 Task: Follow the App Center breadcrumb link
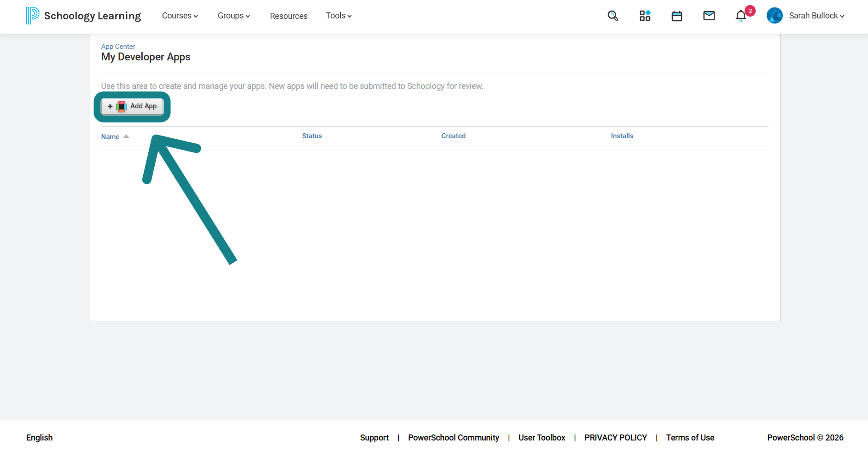pos(118,47)
